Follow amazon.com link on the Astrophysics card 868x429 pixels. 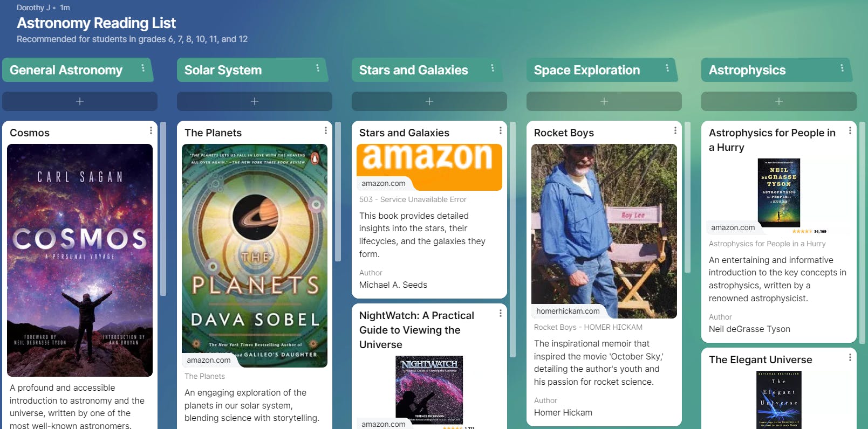point(733,227)
